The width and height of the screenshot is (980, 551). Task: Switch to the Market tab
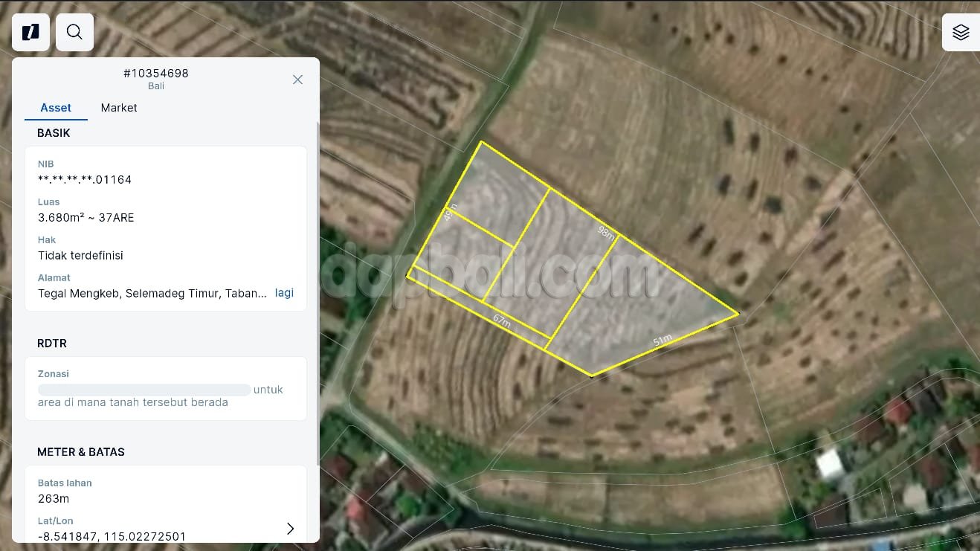click(119, 108)
